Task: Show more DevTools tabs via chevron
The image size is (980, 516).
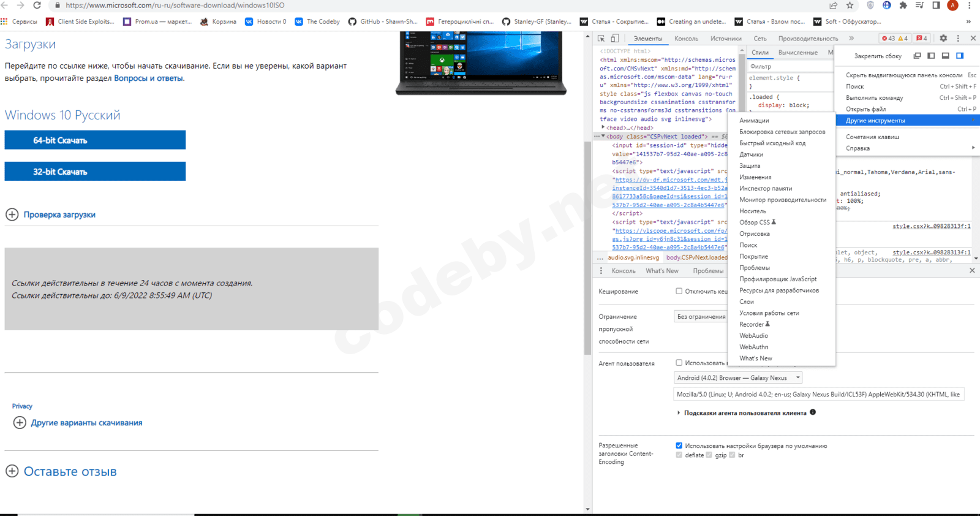Action: (x=851, y=38)
